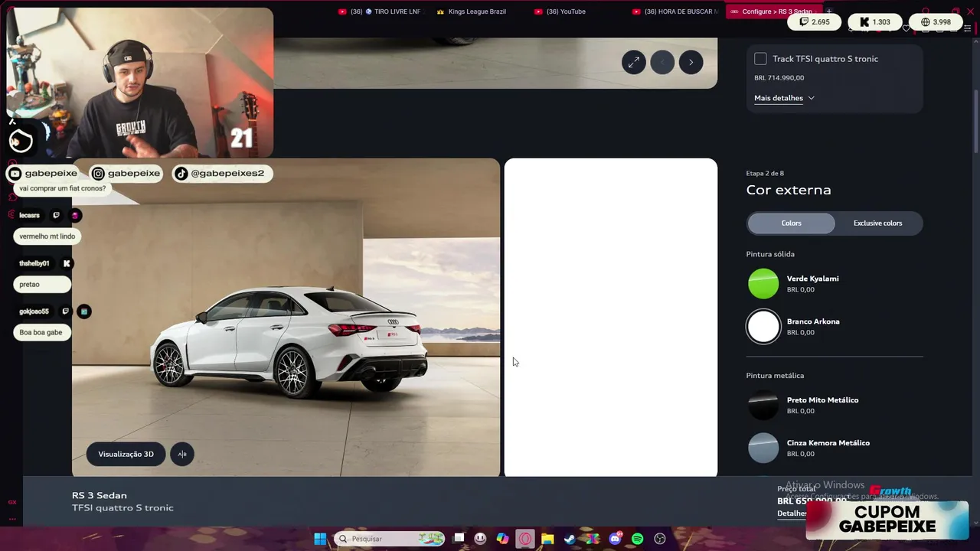Toggle the A|B comparison view button
Screen dimensions: 980x551
[182, 454]
